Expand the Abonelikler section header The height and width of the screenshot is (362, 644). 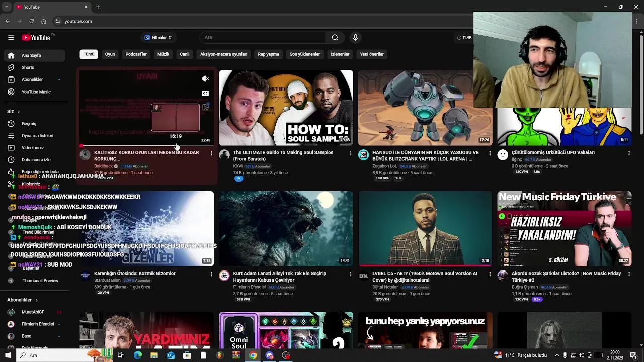(23, 300)
